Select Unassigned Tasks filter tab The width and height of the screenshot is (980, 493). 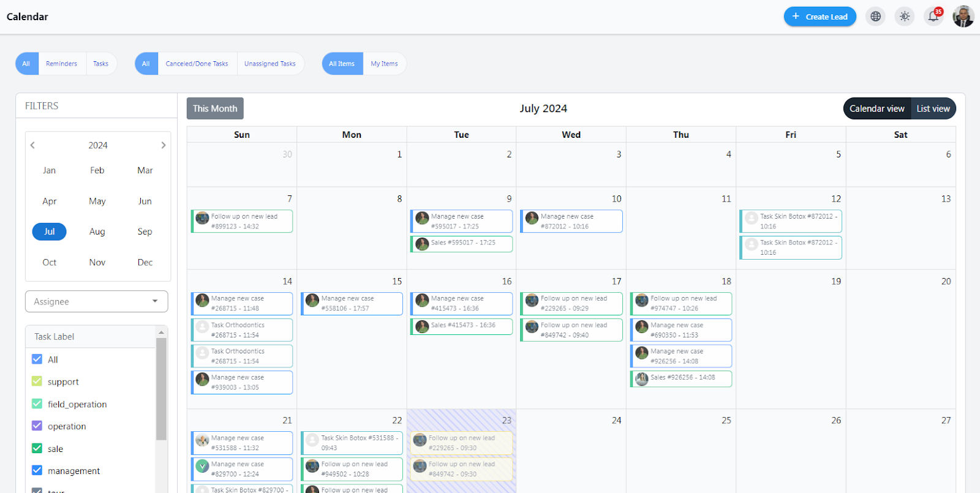pyautogui.click(x=269, y=64)
